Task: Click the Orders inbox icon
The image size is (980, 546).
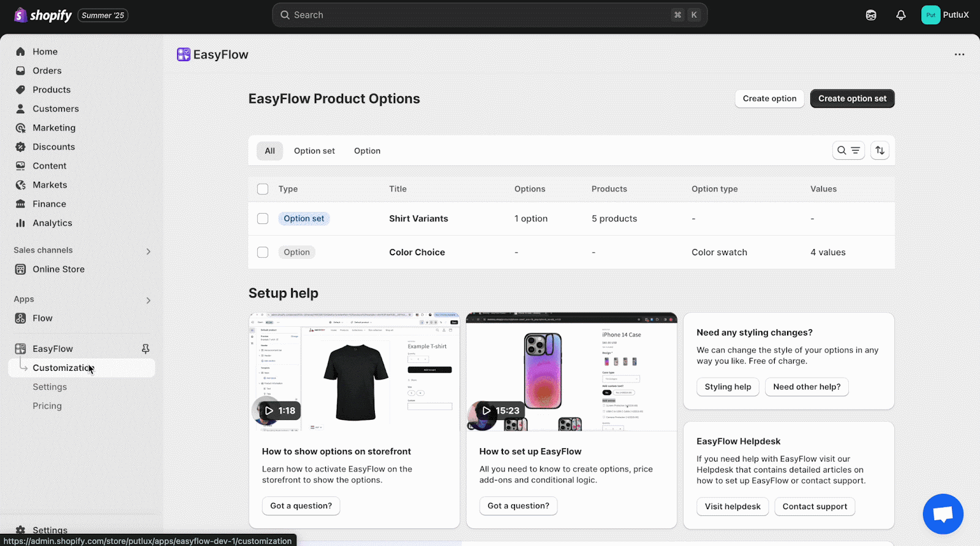Action: [20, 71]
